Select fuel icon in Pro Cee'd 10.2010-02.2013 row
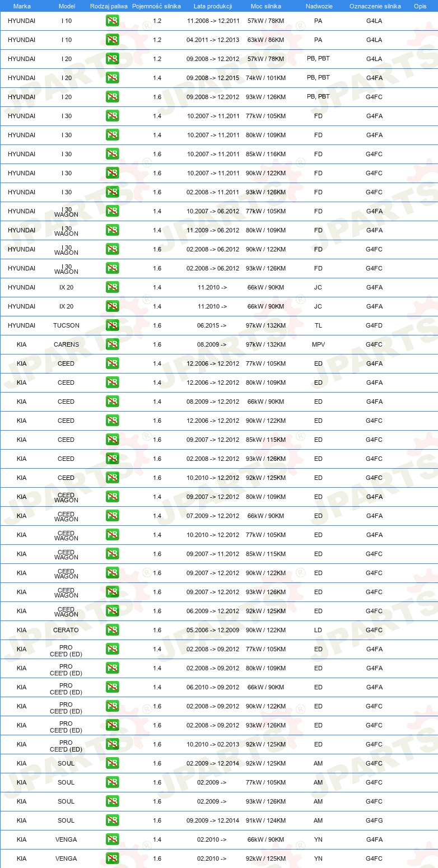438x868 pixels. click(x=112, y=744)
